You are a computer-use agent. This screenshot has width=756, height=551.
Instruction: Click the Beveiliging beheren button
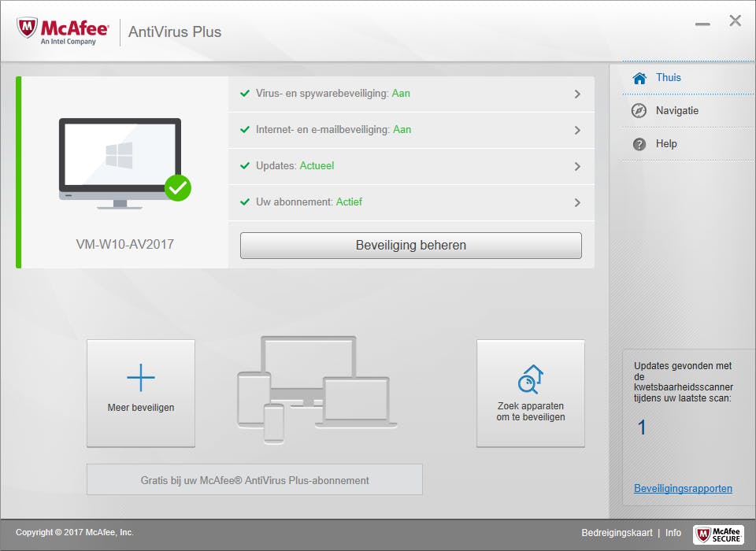coord(411,246)
